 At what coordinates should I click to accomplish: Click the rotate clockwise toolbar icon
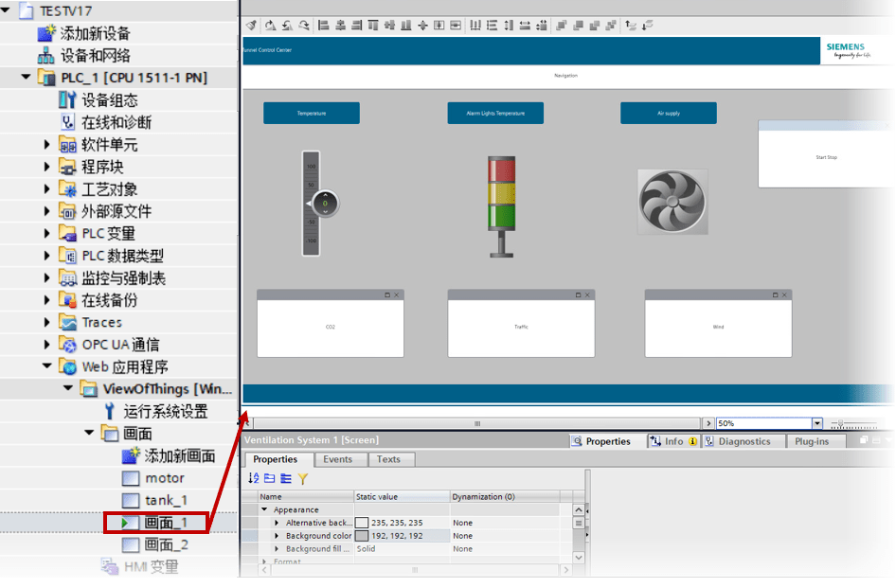(270, 26)
